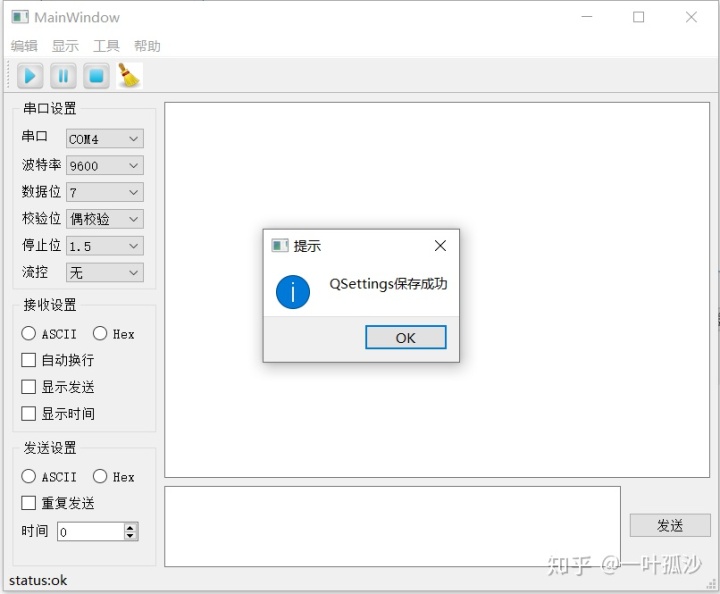Click the send message text box

tap(393, 527)
